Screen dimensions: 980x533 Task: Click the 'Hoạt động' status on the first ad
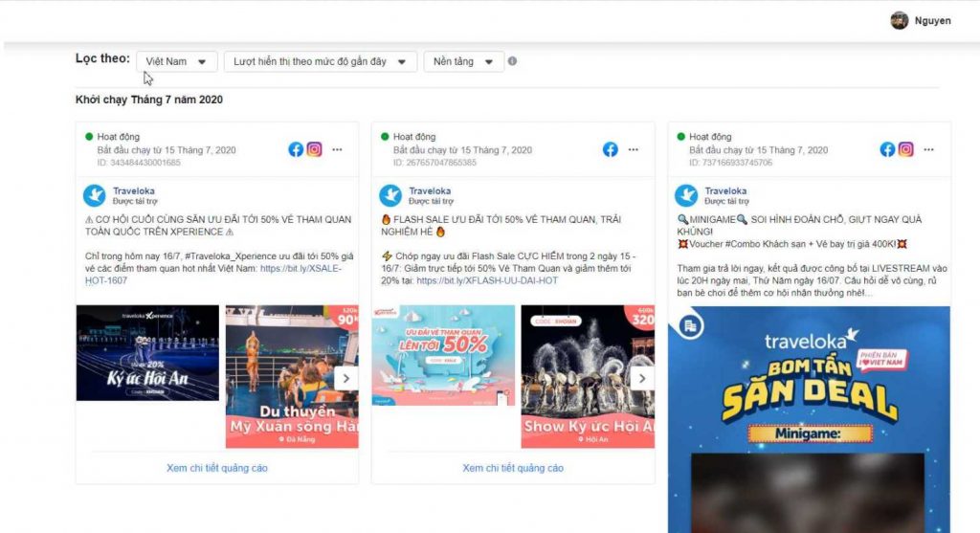click(118, 136)
